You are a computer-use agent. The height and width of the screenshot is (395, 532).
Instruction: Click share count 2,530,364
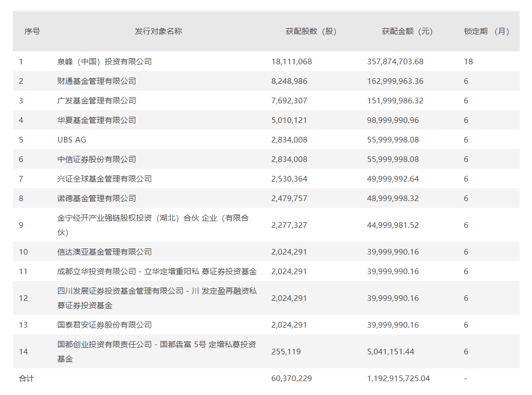pyautogui.click(x=289, y=178)
